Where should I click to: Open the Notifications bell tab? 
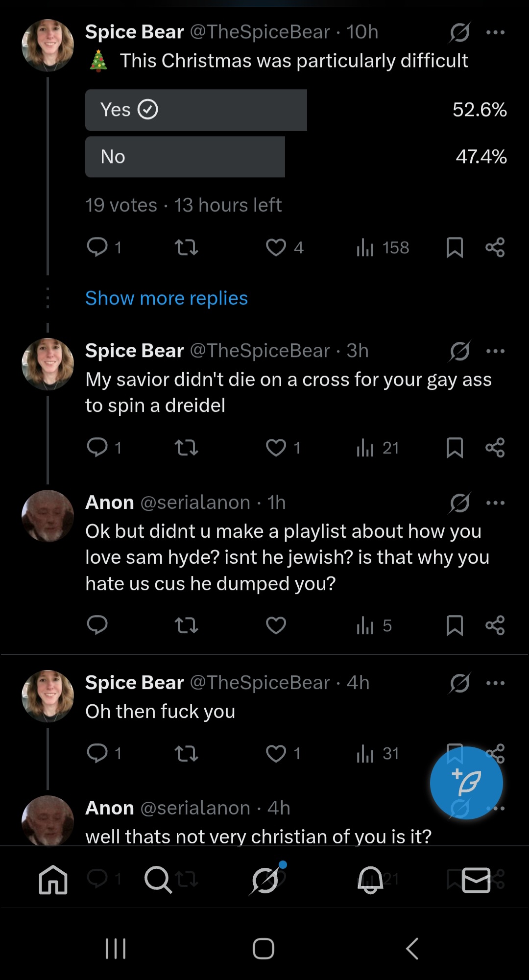[x=370, y=880]
